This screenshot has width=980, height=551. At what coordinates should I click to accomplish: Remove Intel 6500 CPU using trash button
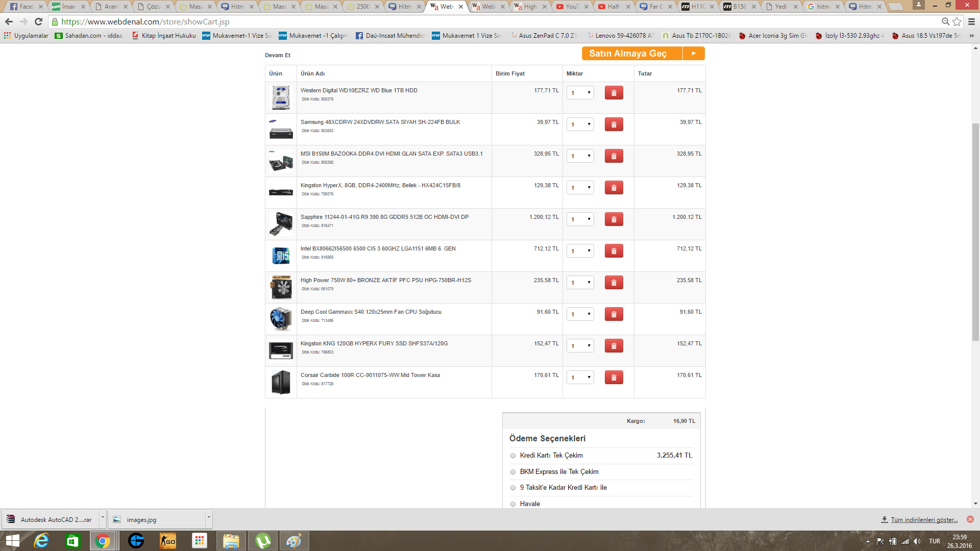(614, 251)
